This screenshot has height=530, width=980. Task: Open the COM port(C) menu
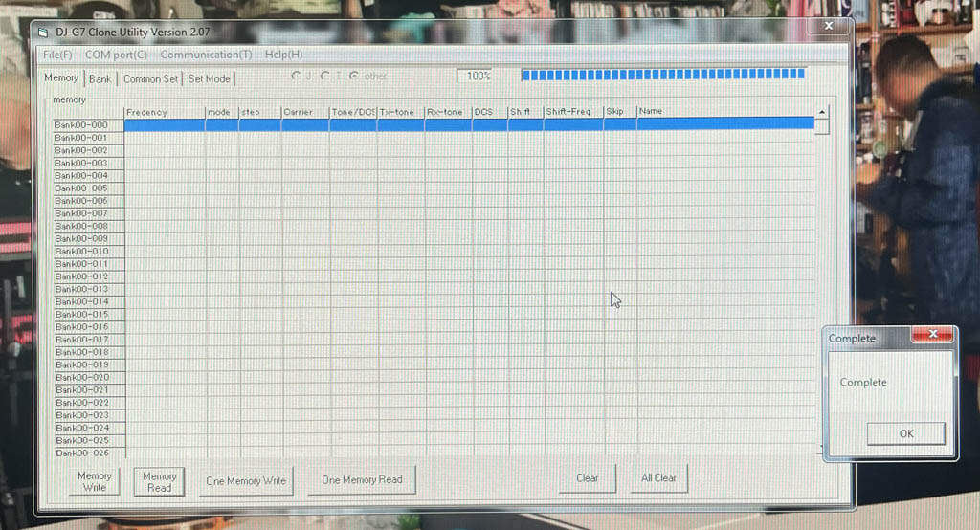point(116,55)
